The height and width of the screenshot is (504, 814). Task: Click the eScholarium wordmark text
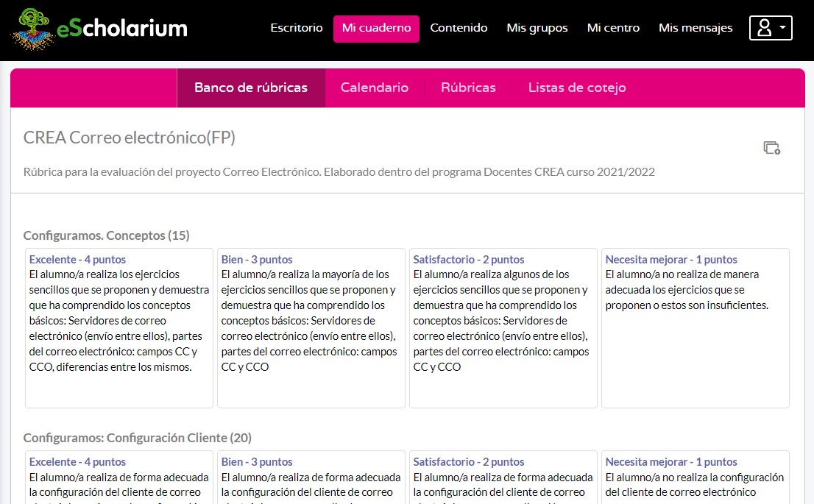click(122, 29)
